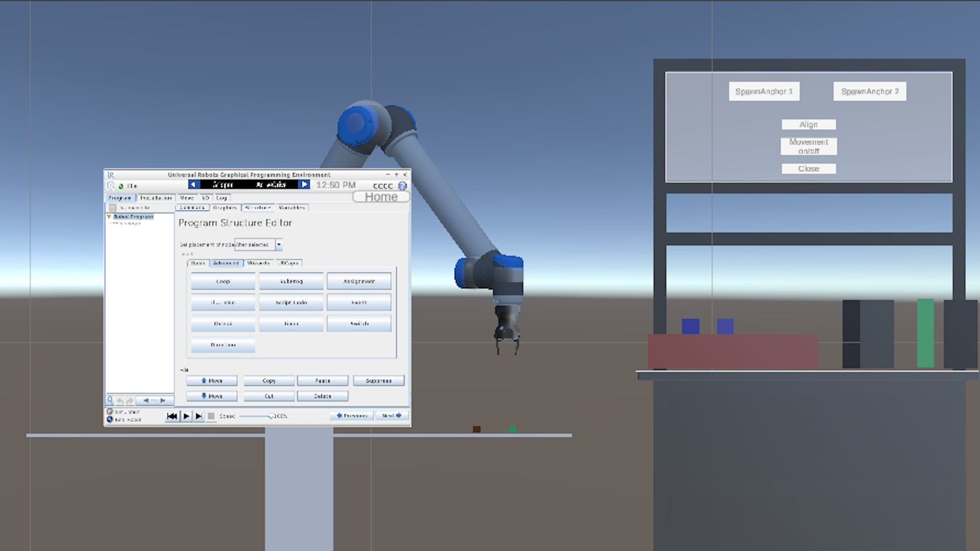980x551 pixels.
Task: Select the Simulation radio button
Action: (x=110, y=411)
